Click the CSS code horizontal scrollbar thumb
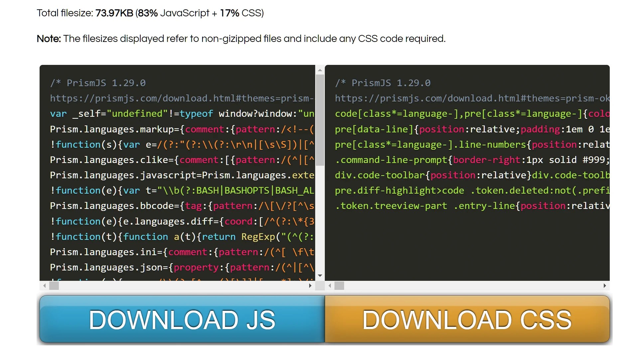 click(x=339, y=285)
